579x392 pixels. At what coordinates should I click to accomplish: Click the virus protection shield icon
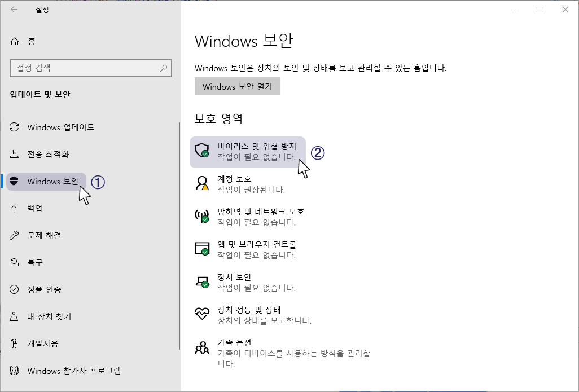tap(202, 151)
